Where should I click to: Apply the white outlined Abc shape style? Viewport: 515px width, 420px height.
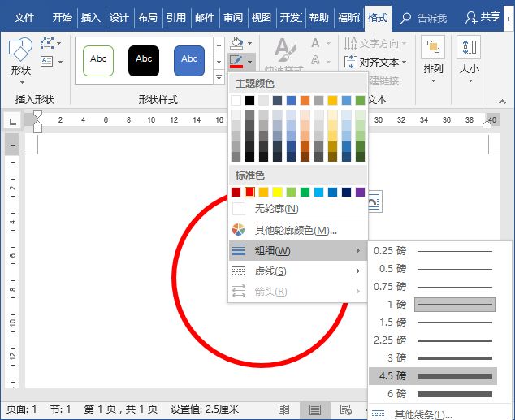click(x=98, y=61)
